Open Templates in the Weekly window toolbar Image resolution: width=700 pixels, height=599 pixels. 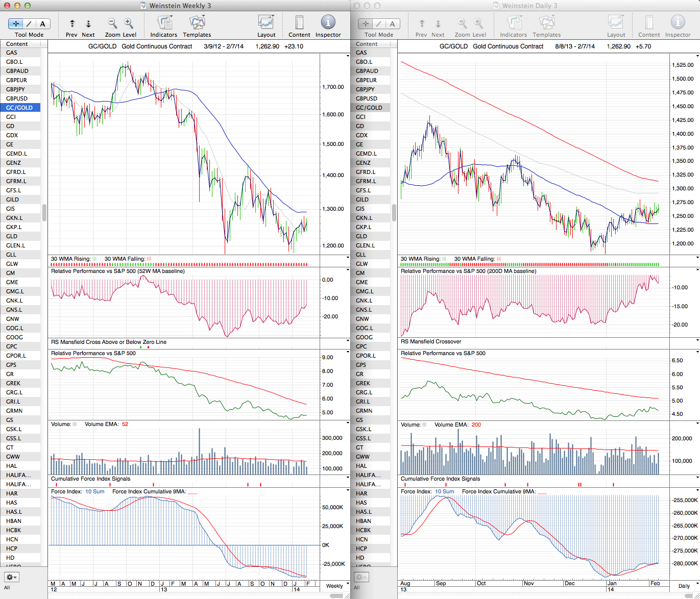(197, 23)
